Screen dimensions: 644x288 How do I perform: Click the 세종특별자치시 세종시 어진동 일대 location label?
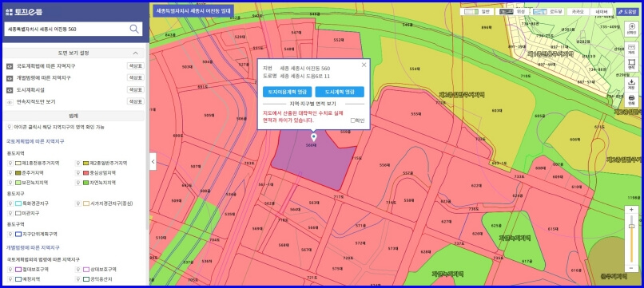pos(193,11)
